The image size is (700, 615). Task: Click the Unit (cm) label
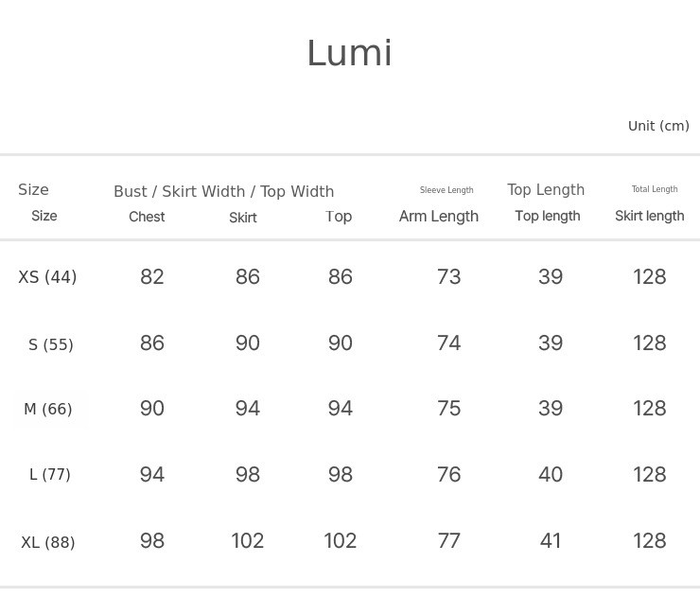click(x=658, y=126)
